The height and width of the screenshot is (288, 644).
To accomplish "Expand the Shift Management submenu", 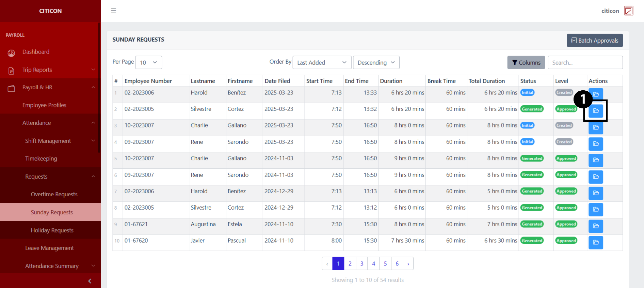I will click(50, 141).
